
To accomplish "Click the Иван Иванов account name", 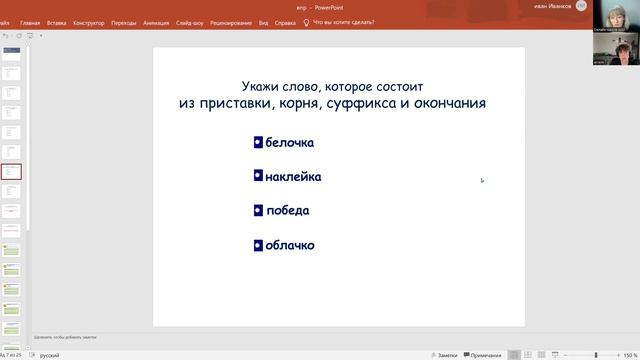I will [552, 6].
